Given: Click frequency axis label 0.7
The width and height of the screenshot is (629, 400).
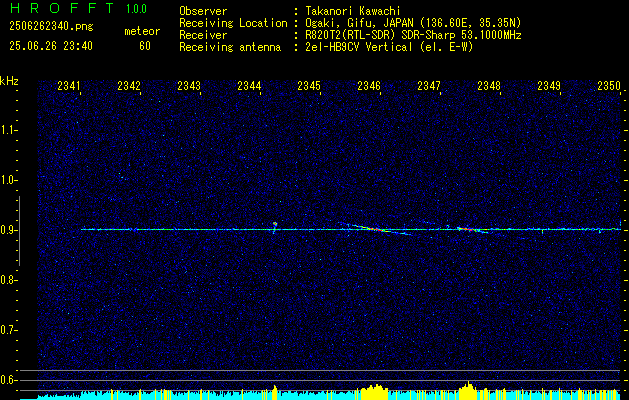Looking at the screenshot, I should tap(7, 330).
